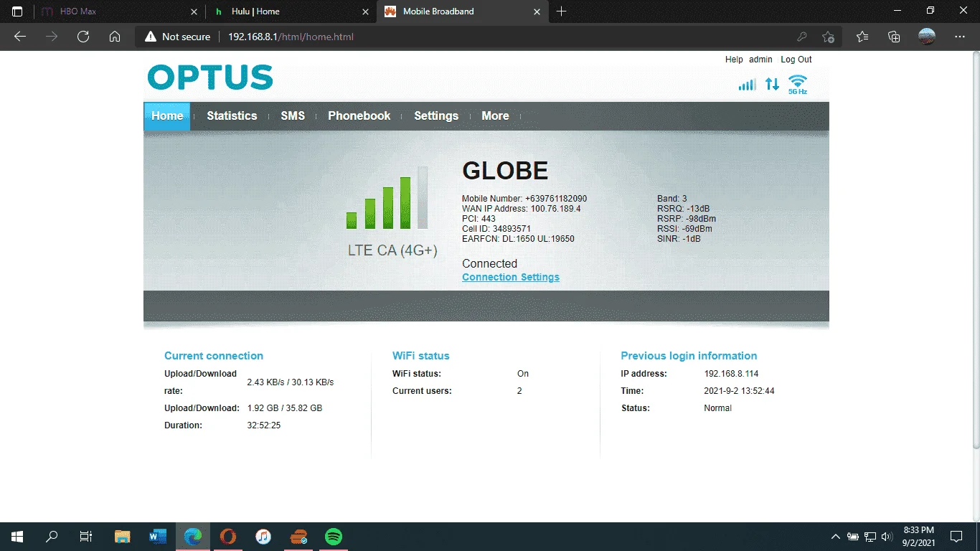Image resolution: width=980 pixels, height=551 pixels.
Task: Switch to the Hulu | Home tab
Action: point(291,11)
